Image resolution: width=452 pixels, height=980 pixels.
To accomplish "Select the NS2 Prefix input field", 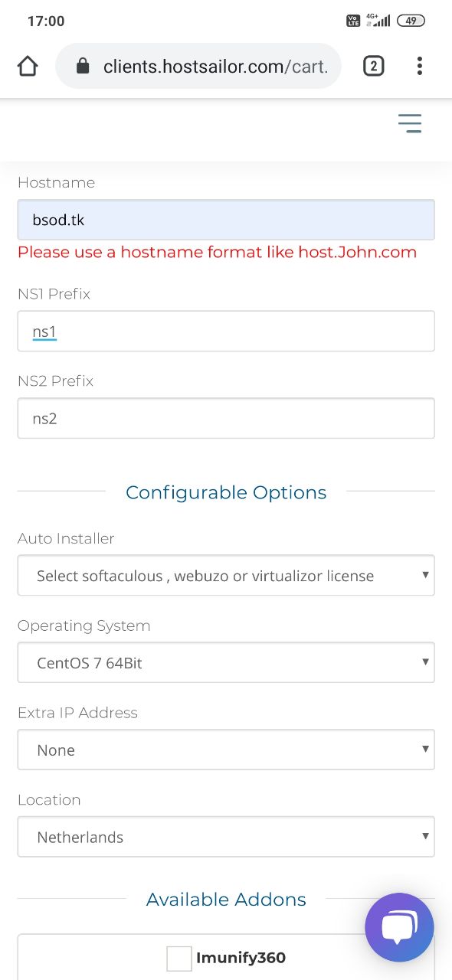I will pyautogui.click(x=226, y=419).
